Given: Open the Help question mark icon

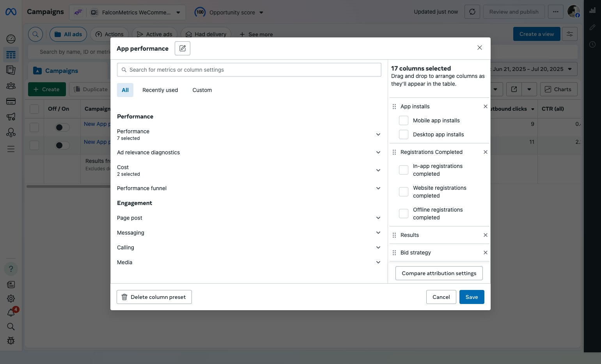Looking at the screenshot, I should pos(11,269).
